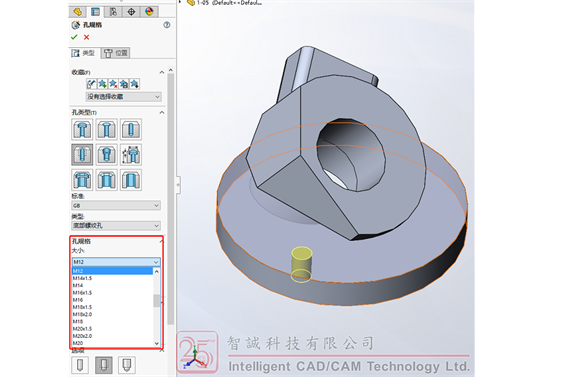Screen dimensions: 584x377
Task: Select M20 in size list
Action: [112, 343]
